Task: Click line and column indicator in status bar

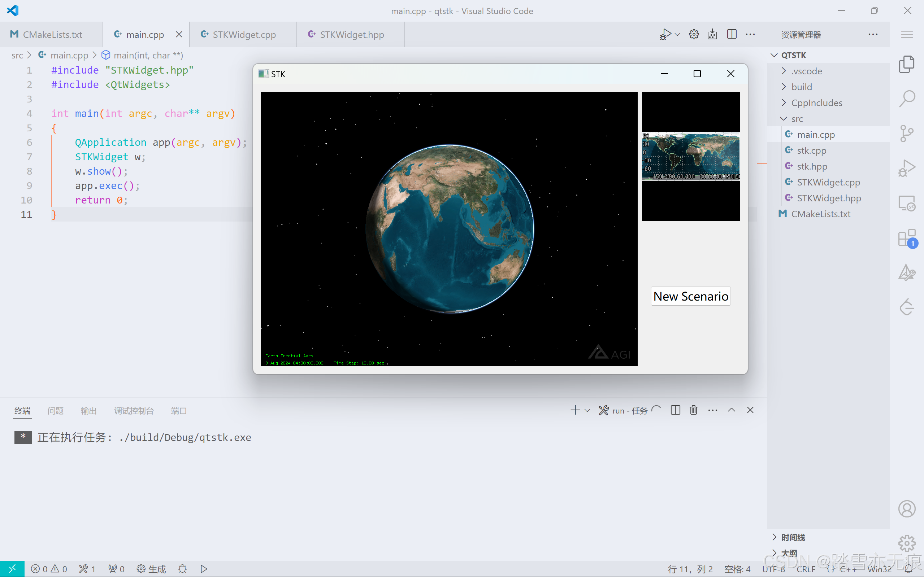Action: [x=690, y=569]
